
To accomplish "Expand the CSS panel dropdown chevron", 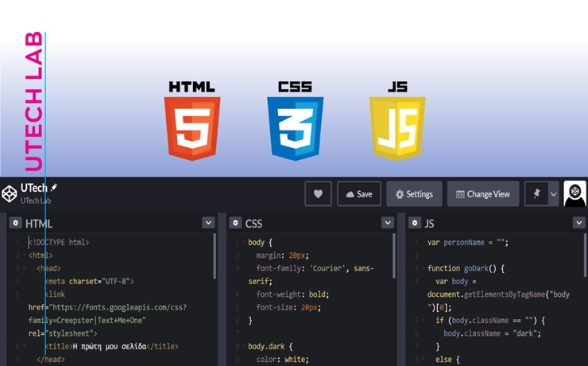I will 388,223.
